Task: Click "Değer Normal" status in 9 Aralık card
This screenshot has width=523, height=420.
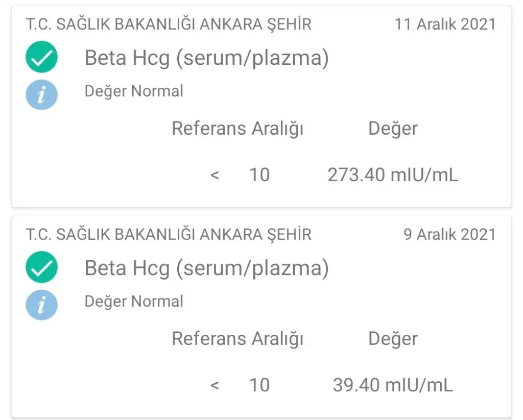Action: point(134,302)
